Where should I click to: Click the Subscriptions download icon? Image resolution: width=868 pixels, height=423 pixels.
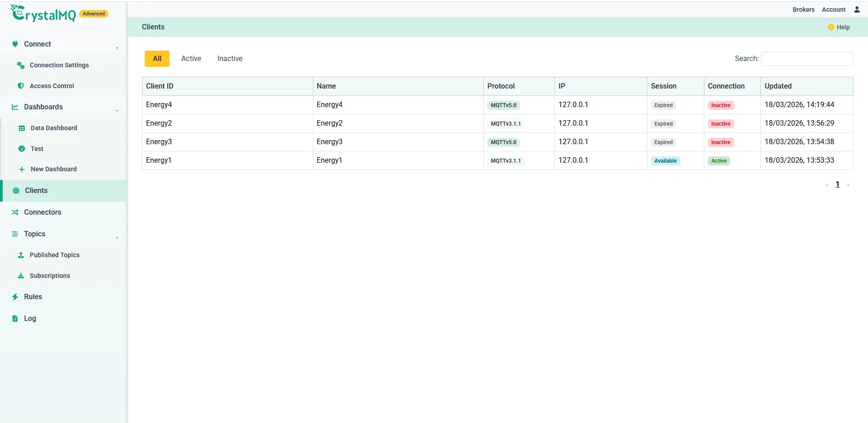tap(21, 276)
